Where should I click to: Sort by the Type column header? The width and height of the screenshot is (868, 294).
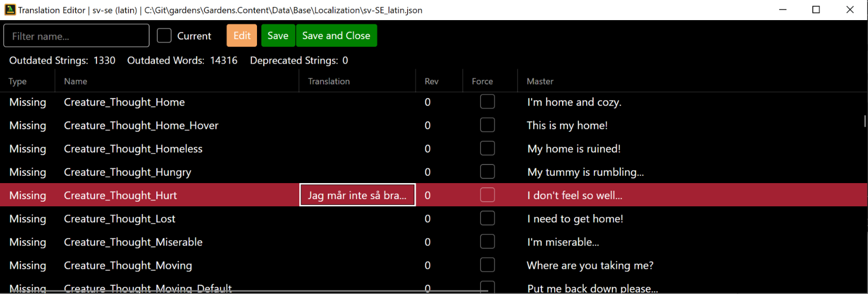click(18, 81)
